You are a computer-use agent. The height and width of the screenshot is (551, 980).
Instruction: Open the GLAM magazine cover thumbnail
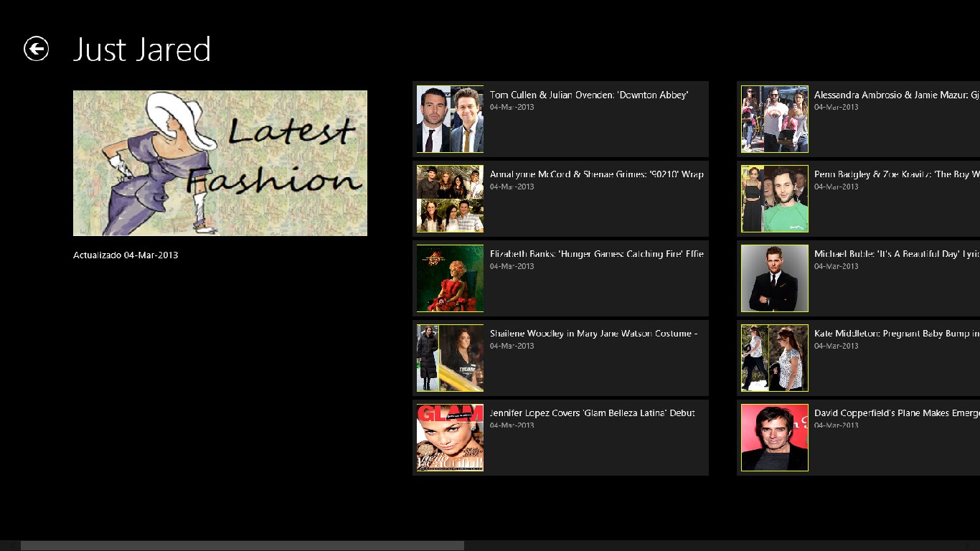[450, 438]
